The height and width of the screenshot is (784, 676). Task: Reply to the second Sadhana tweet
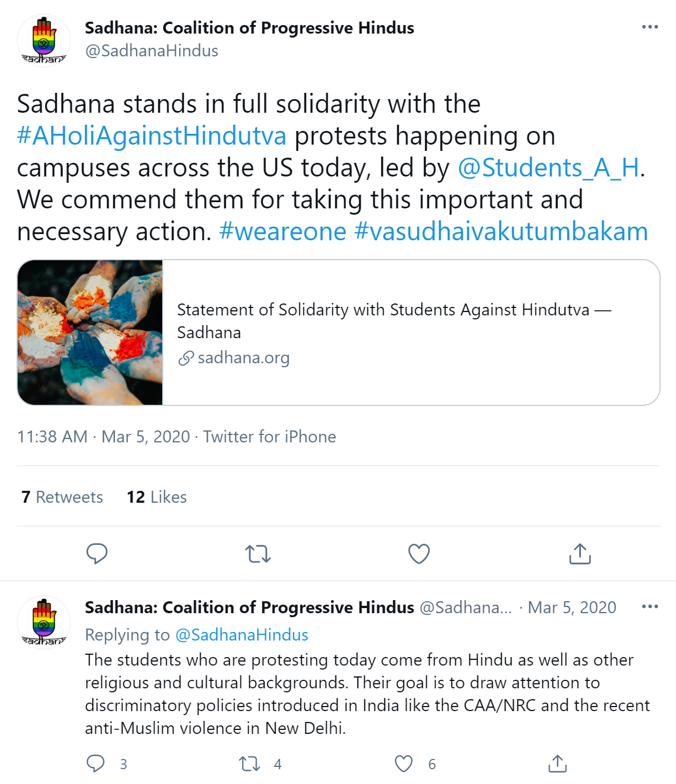(x=96, y=764)
